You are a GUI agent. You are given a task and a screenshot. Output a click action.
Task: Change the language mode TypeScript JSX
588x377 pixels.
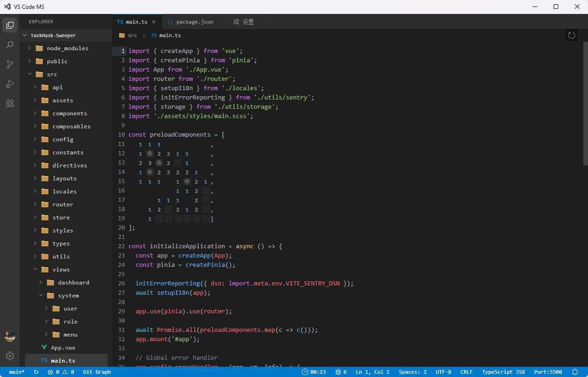click(503, 372)
